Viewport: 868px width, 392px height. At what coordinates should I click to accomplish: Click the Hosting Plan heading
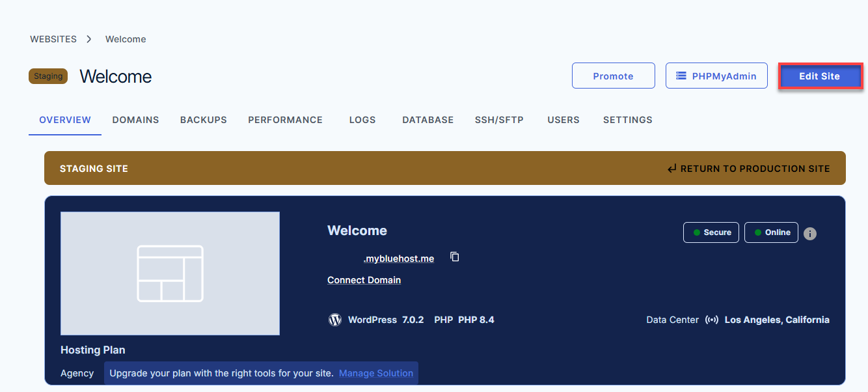[93, 350]
